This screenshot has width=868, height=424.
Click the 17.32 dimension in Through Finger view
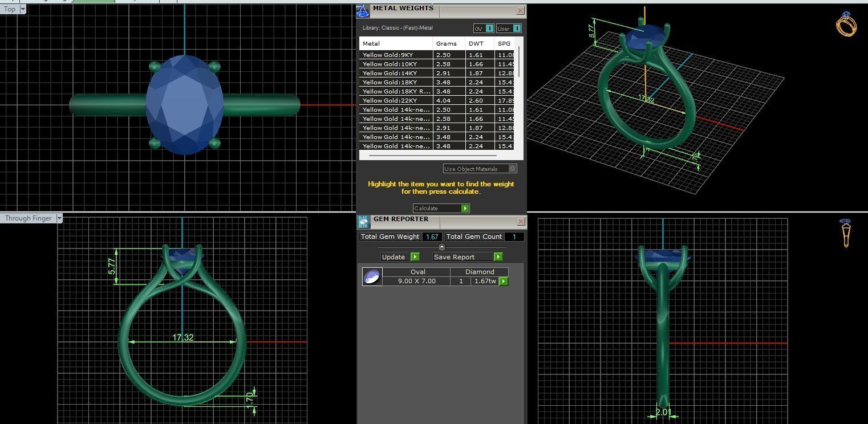[x=183, y=337]
